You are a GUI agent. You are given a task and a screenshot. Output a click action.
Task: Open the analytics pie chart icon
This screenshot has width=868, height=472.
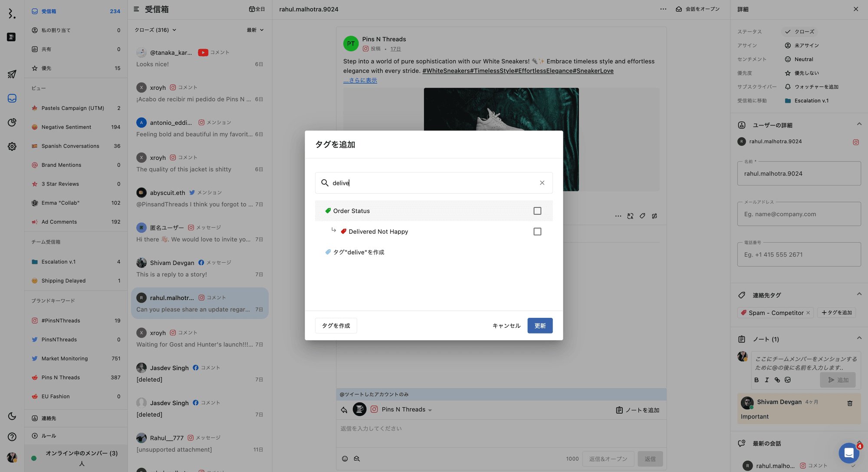(x=12, y=122)
